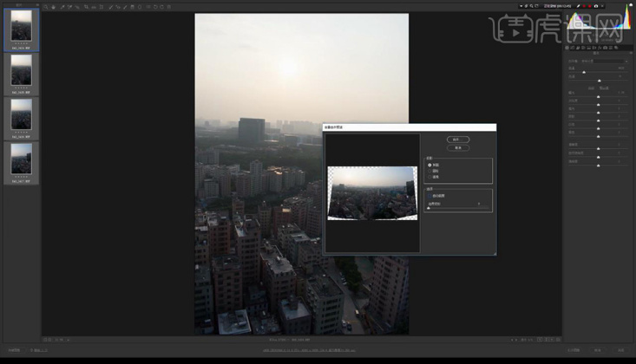The height and width of the screenshot is (364, 636).
Task: Click the panorama preview image in dialog
Action: (x=372, y=193)
